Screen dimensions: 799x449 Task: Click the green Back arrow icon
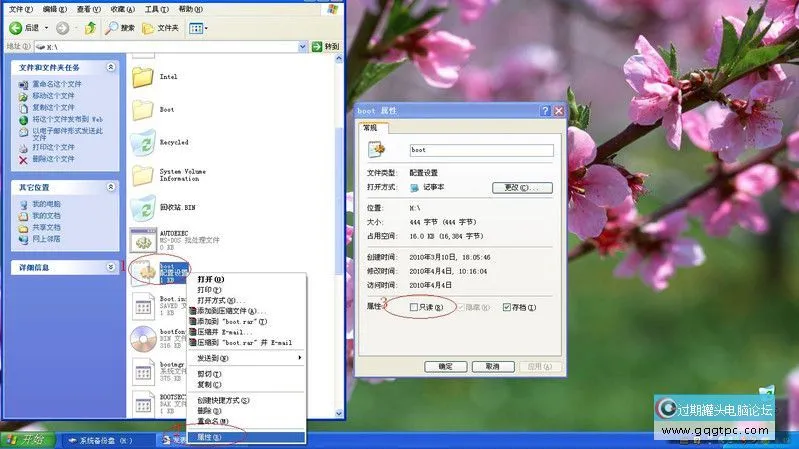click(x=16, y=28)
